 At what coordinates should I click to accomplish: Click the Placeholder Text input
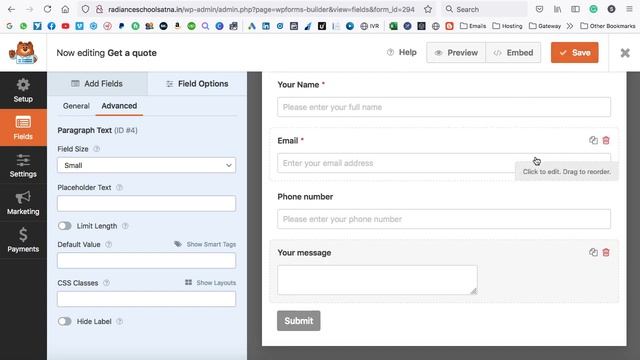point(147,203)
